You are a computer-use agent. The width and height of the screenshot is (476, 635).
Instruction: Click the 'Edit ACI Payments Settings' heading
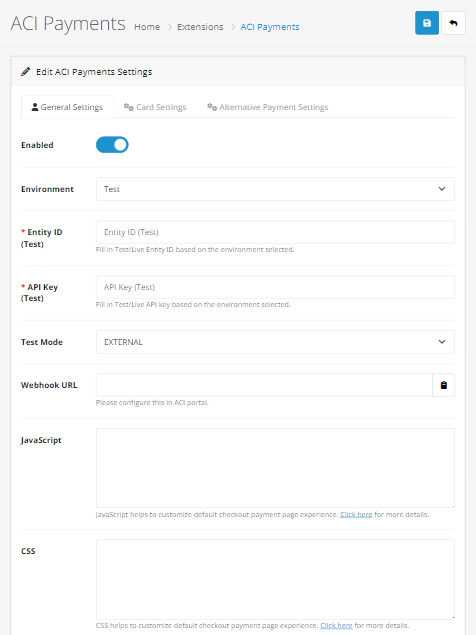click(94, 72)
